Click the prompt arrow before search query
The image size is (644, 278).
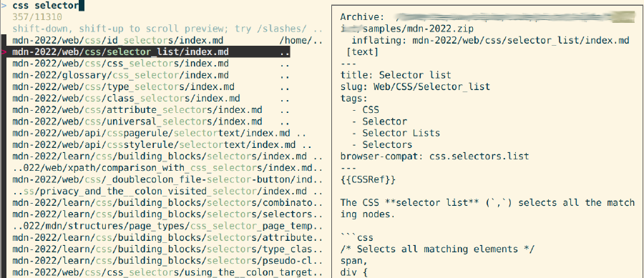click(4, 6)
